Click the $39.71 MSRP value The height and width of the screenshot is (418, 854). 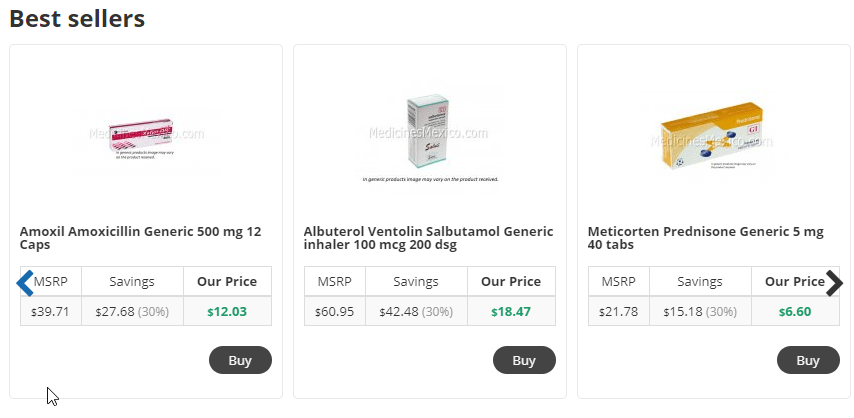[50, 312]
